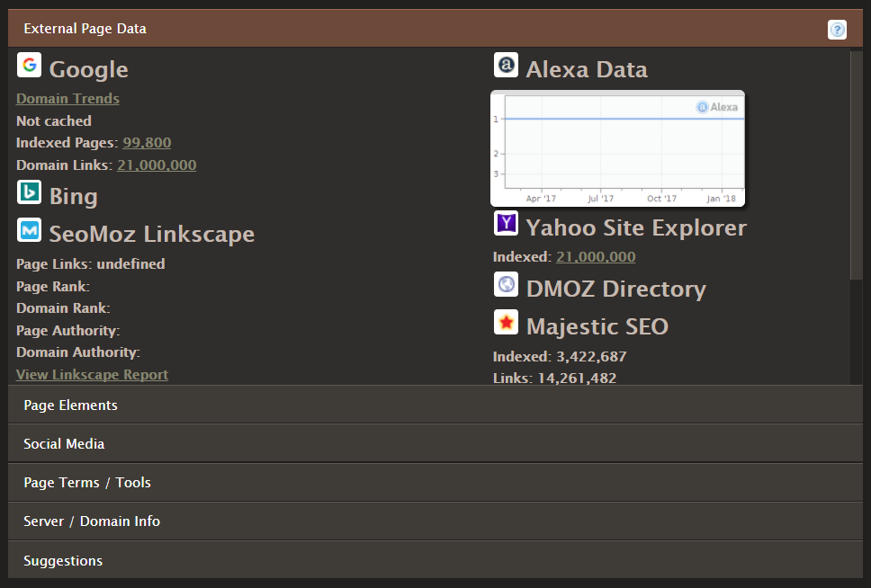Click the DMOZ Directory globe icon
This screenshot has width=871, height=588.
pos(506,285)
